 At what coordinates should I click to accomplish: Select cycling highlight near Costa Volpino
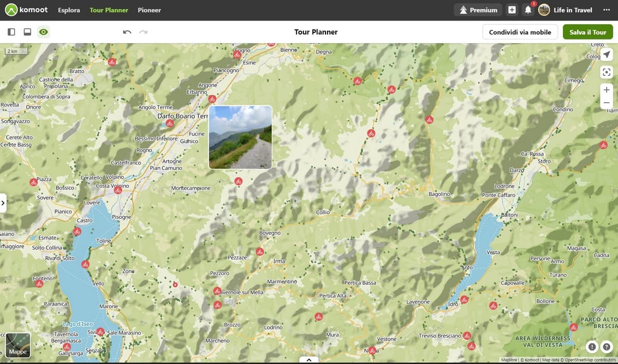(117, 190)
